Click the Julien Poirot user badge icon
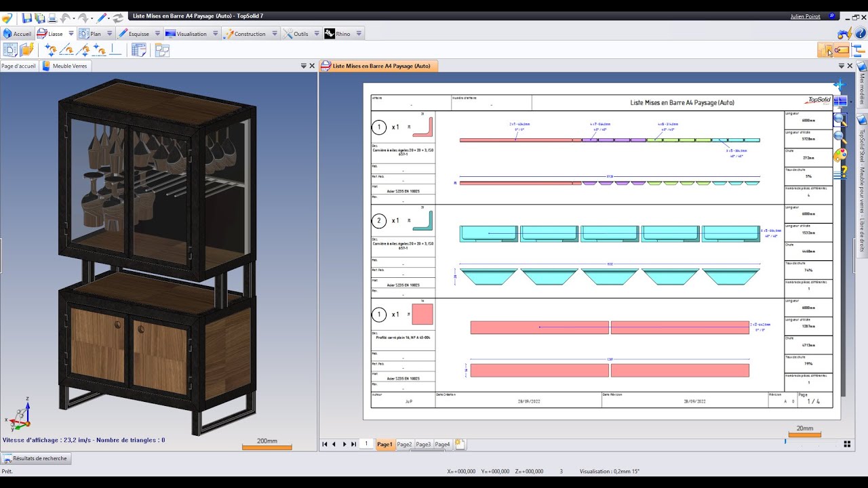 833,16
